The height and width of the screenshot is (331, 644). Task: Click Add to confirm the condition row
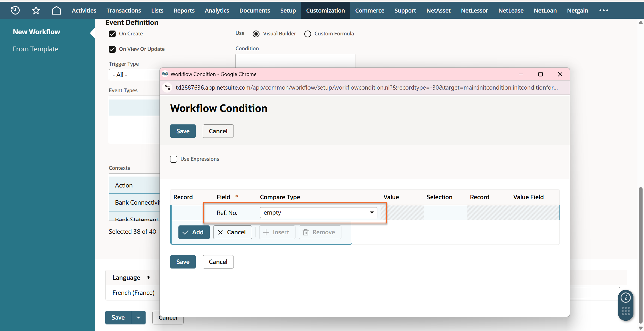pyautogui.click(x=194, y=232)
